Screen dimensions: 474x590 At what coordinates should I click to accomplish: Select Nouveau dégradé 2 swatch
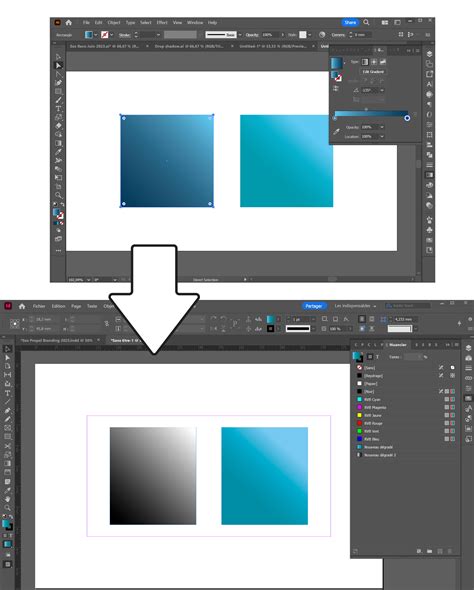(x=405, y=455)
